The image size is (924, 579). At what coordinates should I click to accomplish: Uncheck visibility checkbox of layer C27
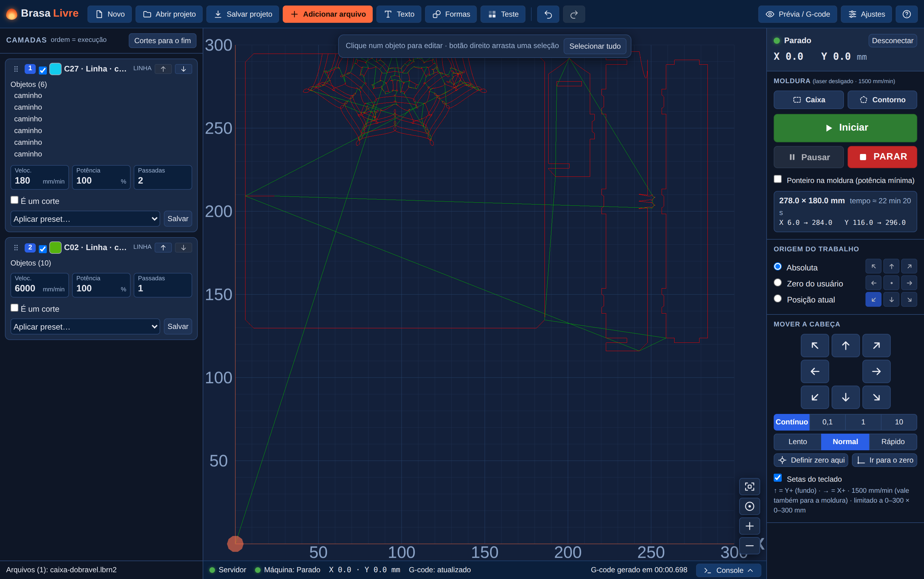(x=43, y=70)
